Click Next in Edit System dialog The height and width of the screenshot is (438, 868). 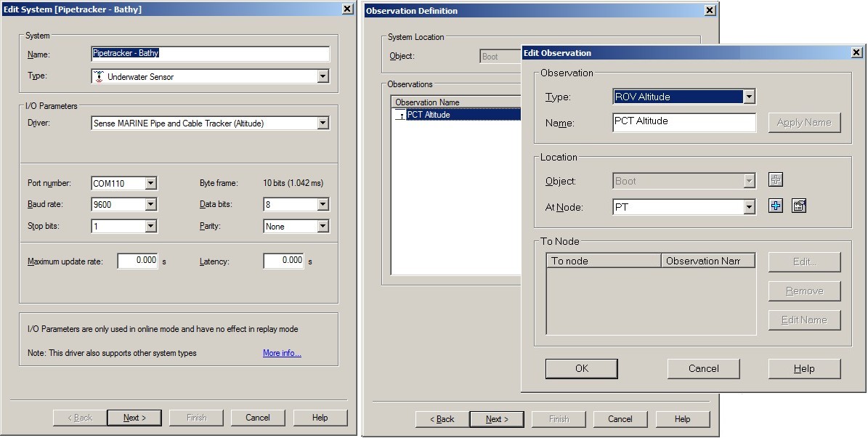[134, 418]
